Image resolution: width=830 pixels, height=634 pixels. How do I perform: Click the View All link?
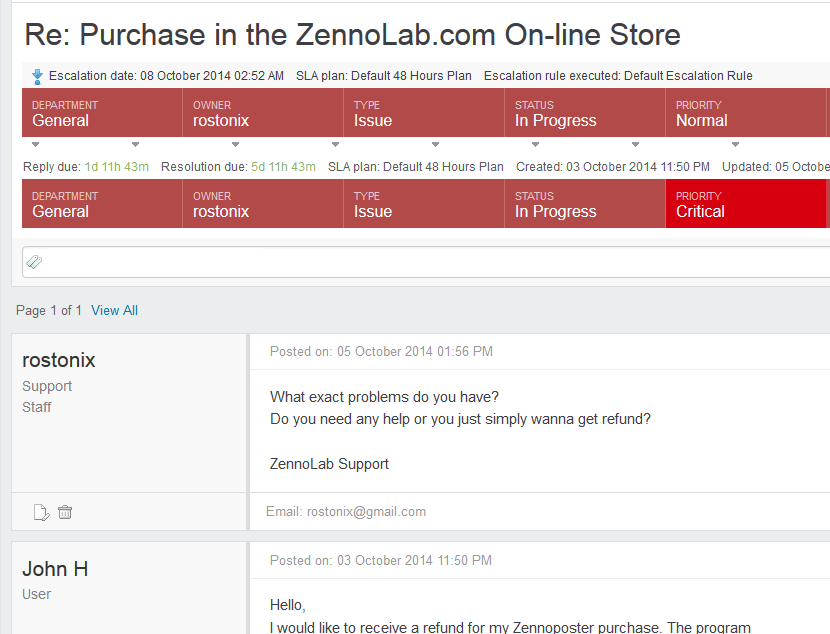click(x=114, y=311)
